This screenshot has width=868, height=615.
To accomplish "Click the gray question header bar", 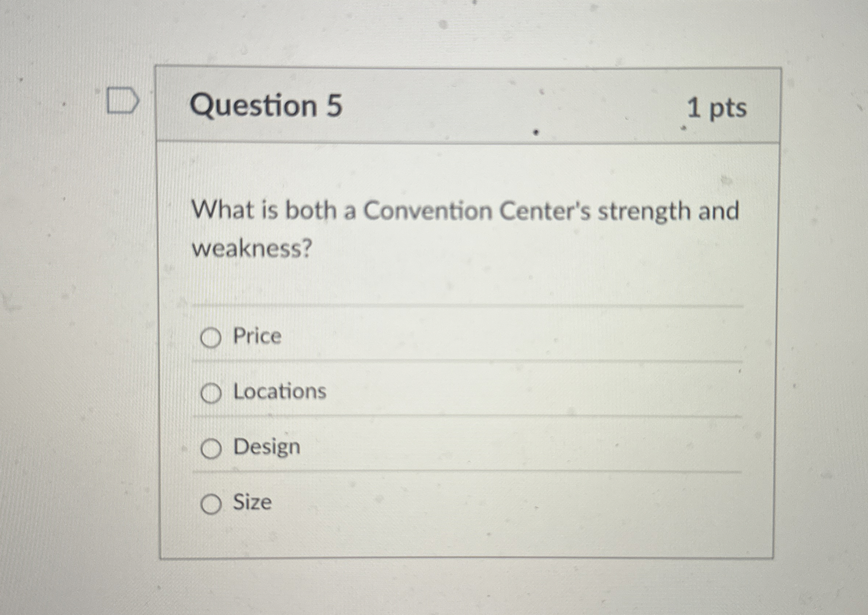I will pos(493,106).
